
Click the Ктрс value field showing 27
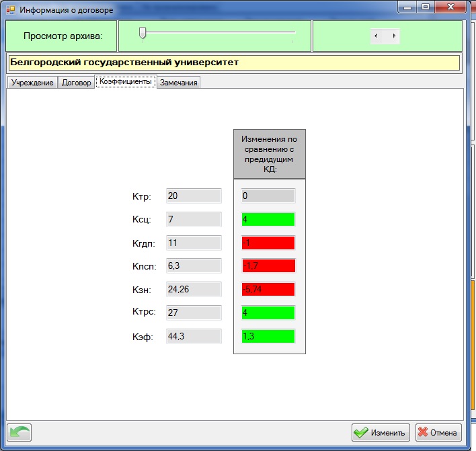click(194, 313)
